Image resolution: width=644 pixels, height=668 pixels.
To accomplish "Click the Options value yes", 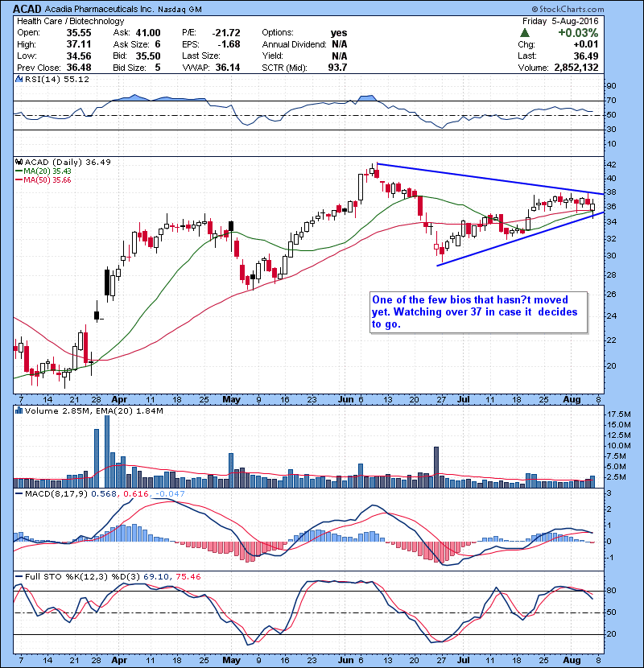I will tap(339, 33).
